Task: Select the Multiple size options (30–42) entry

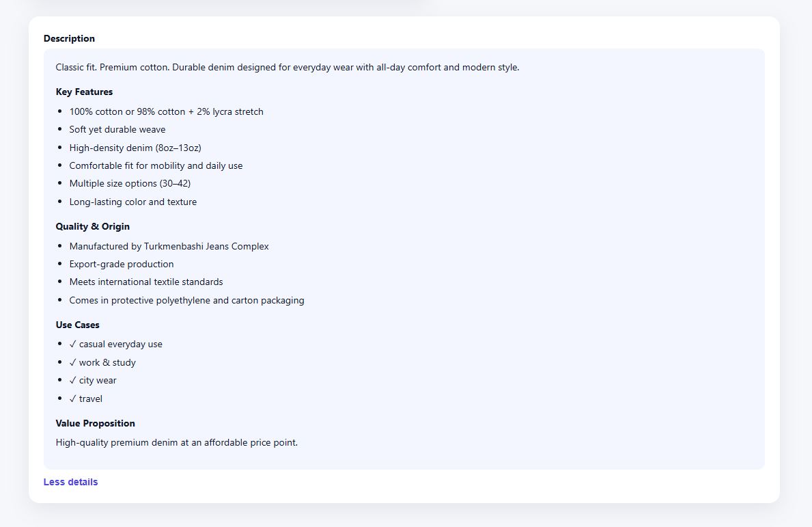Action: point(130,183)
